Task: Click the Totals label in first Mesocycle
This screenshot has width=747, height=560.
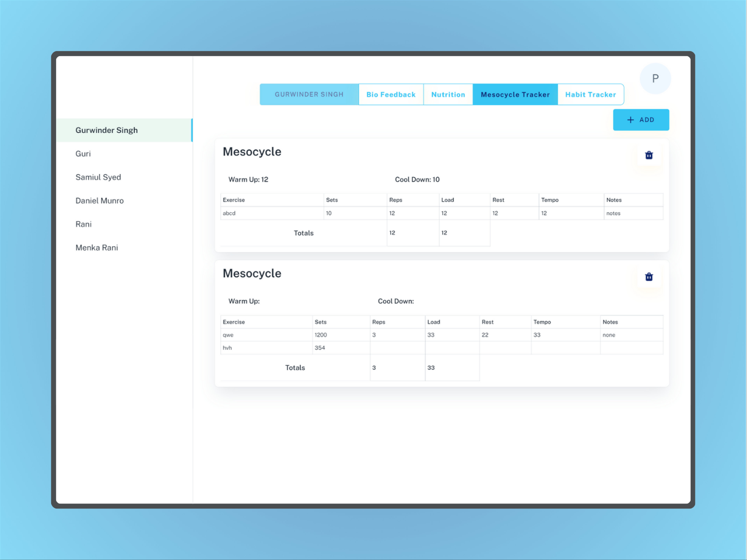Action: point(304,233)
